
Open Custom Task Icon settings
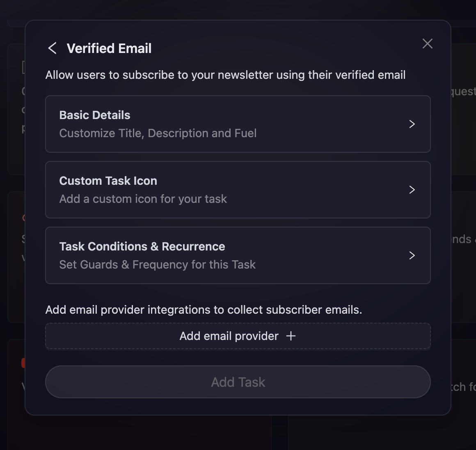(238, 190)
